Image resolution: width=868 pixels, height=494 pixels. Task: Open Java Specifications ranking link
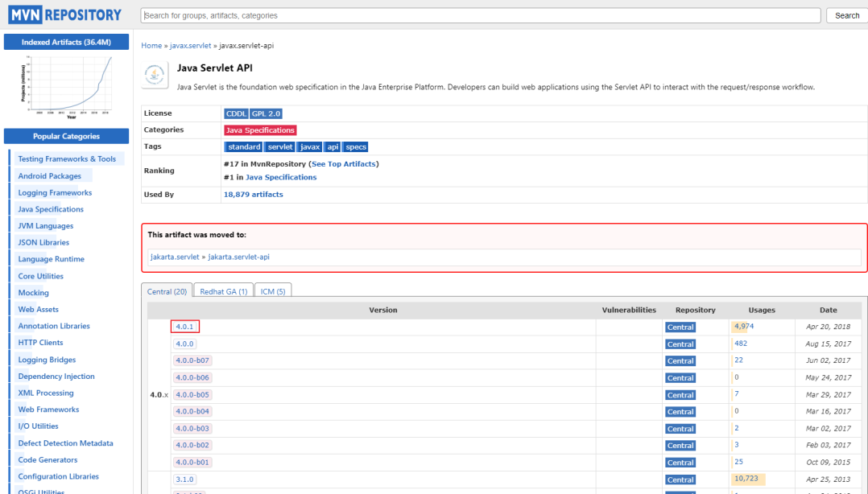pyautogui.click(x=281, y=177)
